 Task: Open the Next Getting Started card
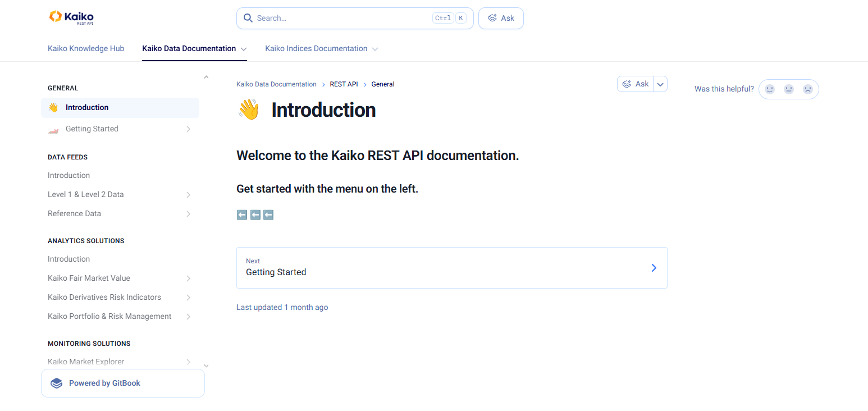pyautogui.click(x=452, y=268)
